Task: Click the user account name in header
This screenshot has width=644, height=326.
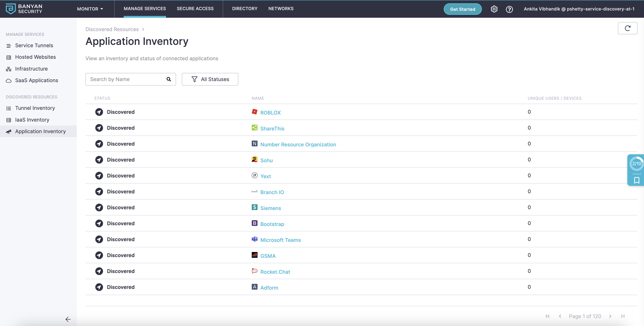Action: (x=579, y=9)
